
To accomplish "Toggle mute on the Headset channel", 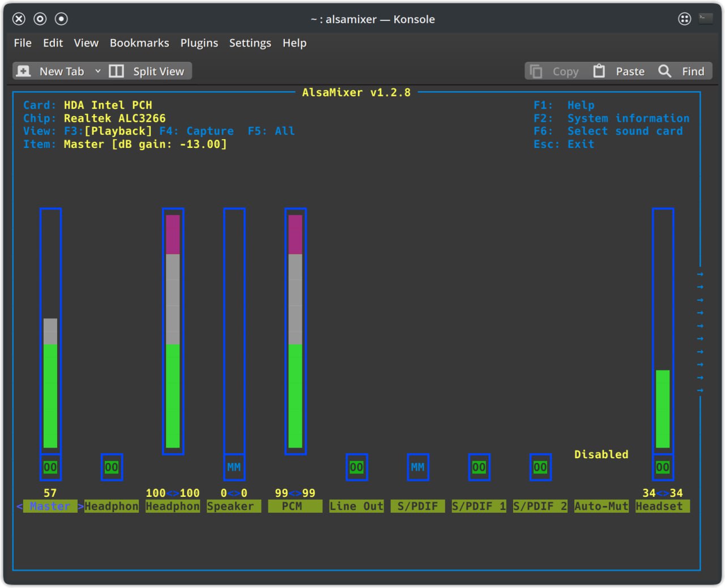I will tap(663, 467).
